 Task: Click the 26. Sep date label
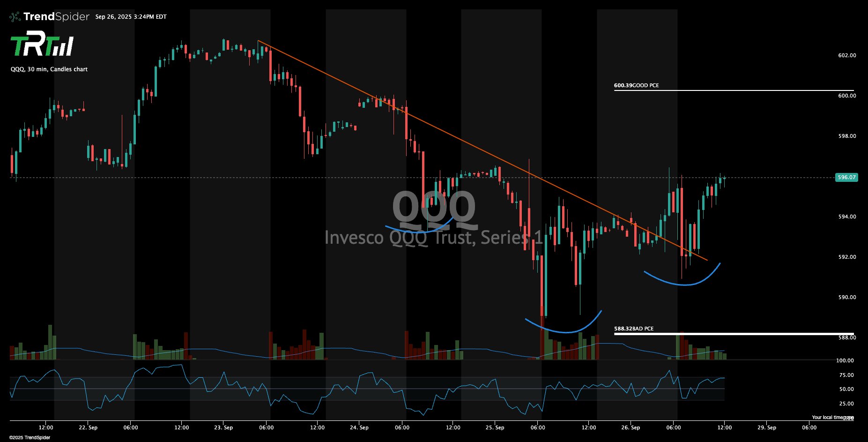[631, 427]
